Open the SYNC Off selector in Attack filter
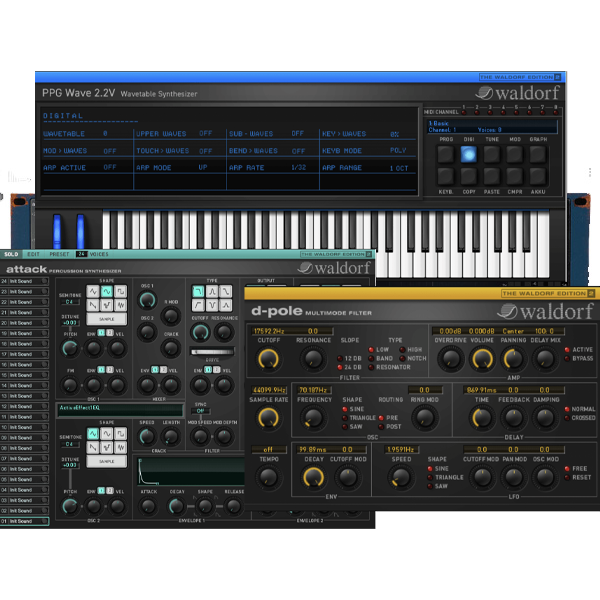The height and width of the screenshot is (600, 600). pos(201,411)
